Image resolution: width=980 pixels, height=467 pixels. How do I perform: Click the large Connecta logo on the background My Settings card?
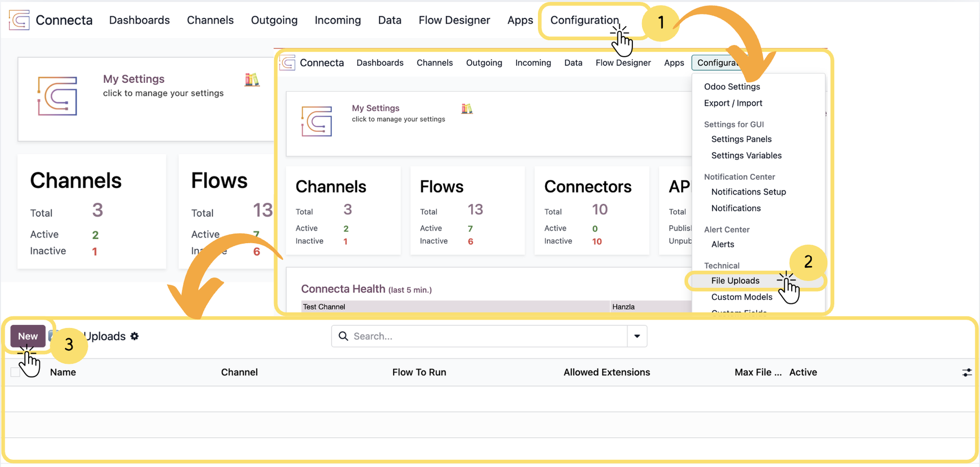[57, 96]
